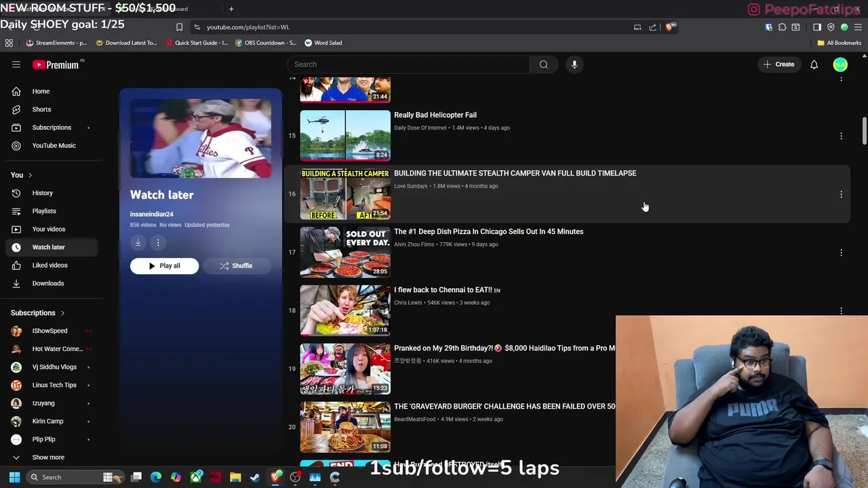This screenshot has width=868, height=488.
Task: Open OBS Studio from taskbar
Action: point(295,477)
